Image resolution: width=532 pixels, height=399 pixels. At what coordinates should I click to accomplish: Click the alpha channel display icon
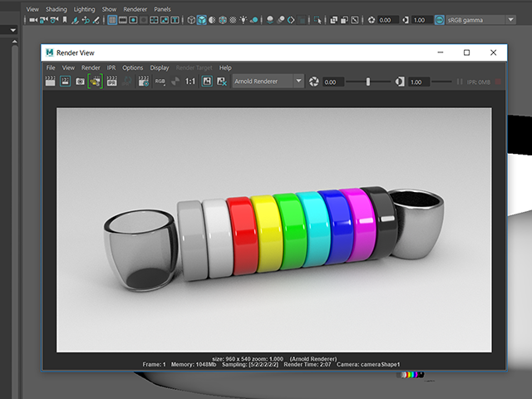point(175,81)
